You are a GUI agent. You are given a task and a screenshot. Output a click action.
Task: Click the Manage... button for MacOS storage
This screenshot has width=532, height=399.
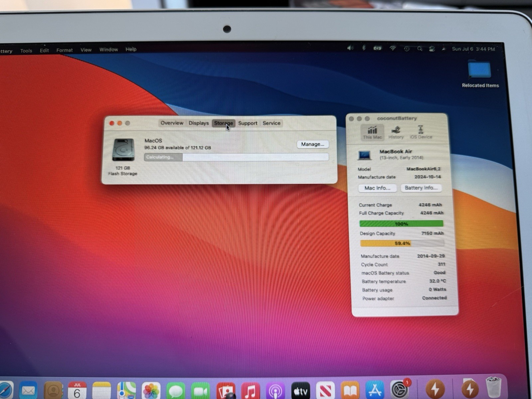point(313,144)
